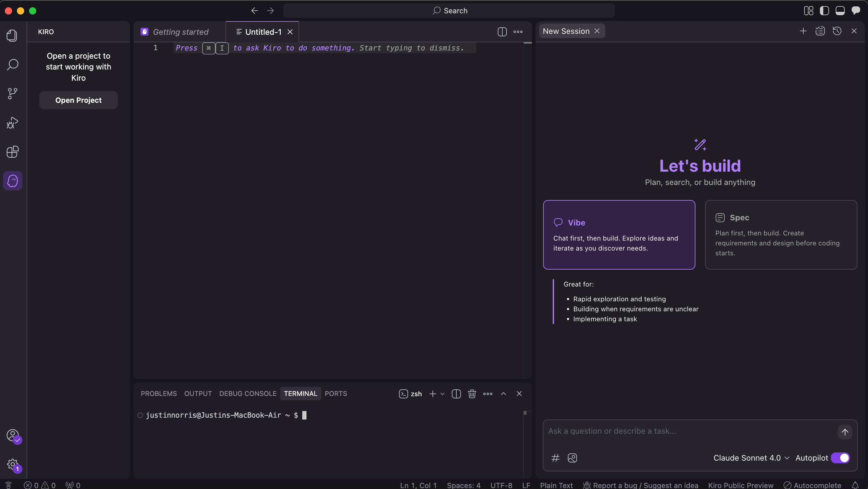The width and height of the screenshot is (868, 489).
Task: Maximize the terminal panel with the chevron up
Action: (503, 393)
